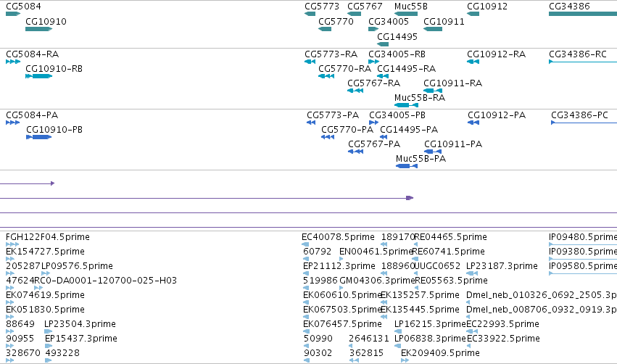Select the CG5084 gene label
This screenshot has height=364, width=617.
[x=23, y=7]
